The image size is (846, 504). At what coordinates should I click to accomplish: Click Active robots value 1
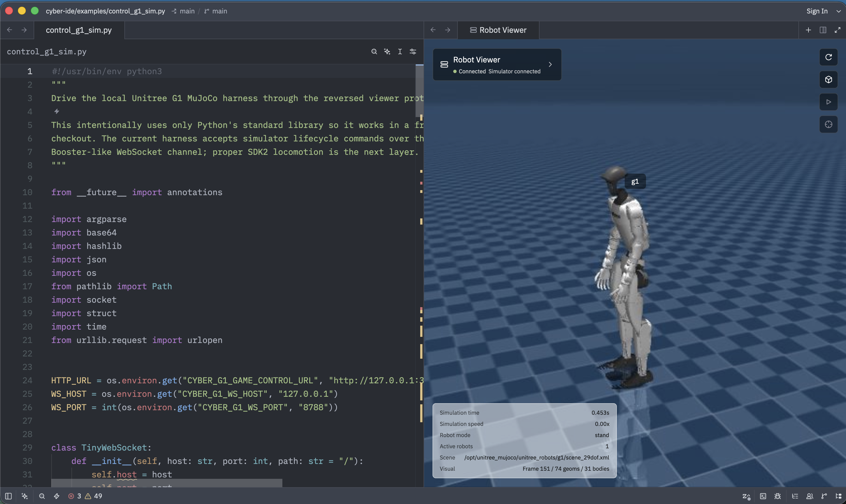point(607,446)
